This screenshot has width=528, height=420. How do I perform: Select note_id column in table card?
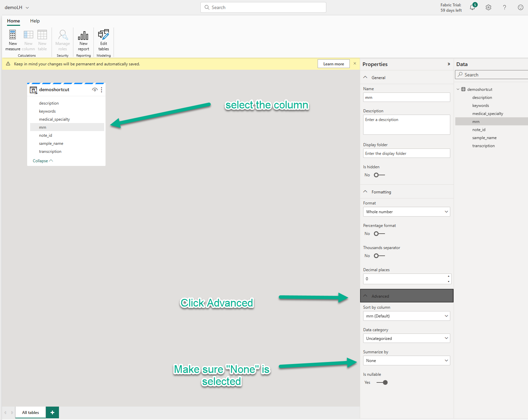tap(46, 135)
